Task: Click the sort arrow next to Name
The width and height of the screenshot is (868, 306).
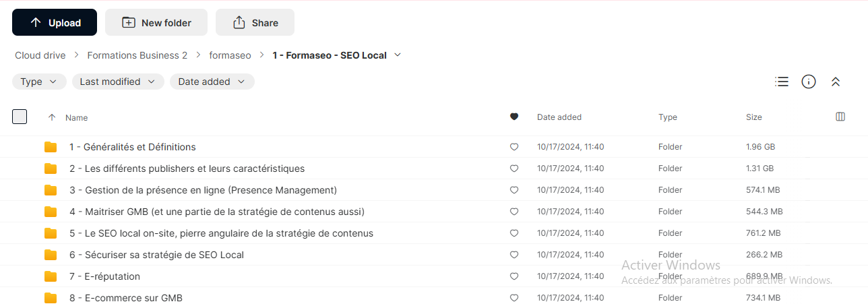Action: pos(52,117)
